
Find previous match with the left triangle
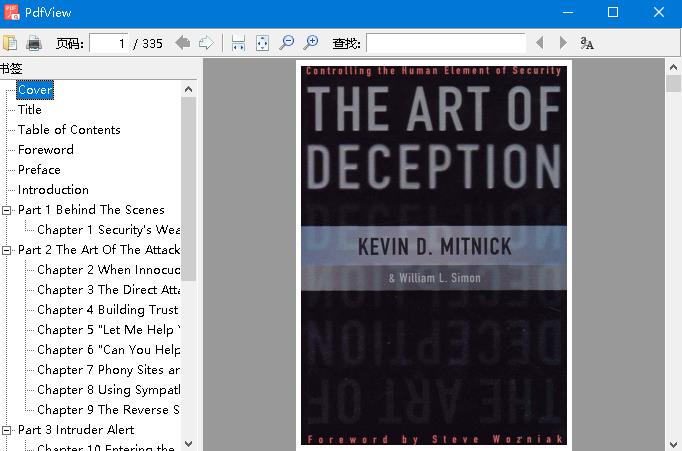[x=540, y=43]
